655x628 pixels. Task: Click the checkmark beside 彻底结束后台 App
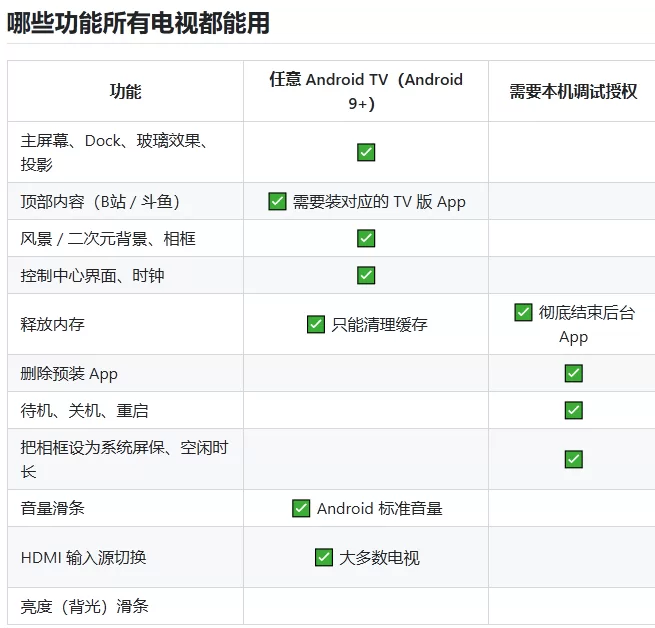(x=523, y=312)
